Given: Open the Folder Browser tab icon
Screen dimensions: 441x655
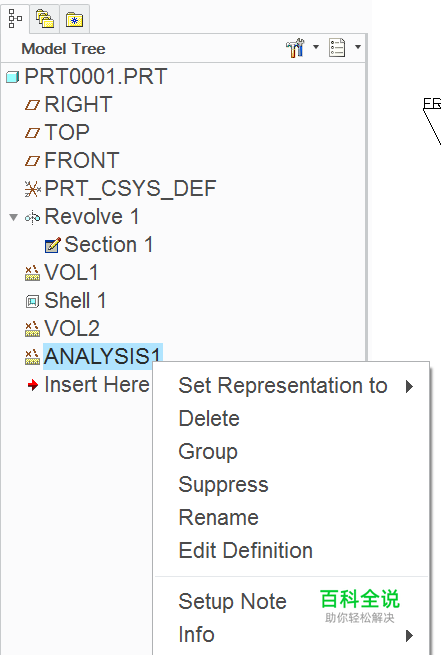Looking at the screenshot, I should coord(45,19).
